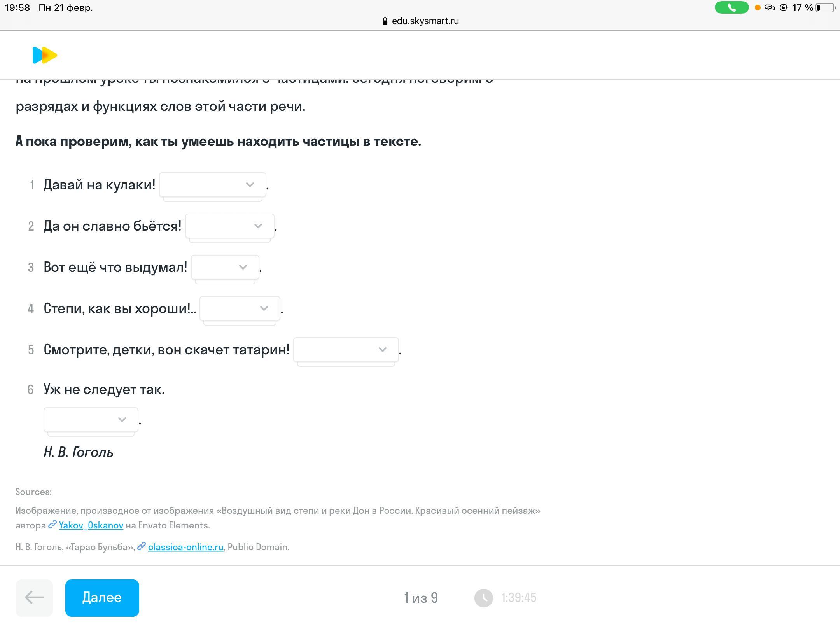Tap the edu.skysmart.ru address bar
This screenshot has height=630, width=840.
click(x=420, y=21)
